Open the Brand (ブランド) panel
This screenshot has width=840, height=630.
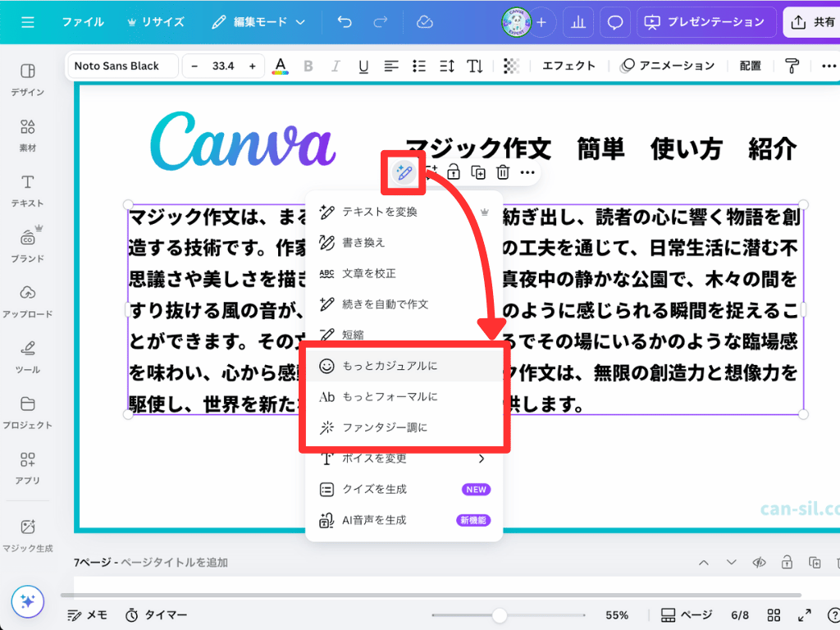coord(27,245)
